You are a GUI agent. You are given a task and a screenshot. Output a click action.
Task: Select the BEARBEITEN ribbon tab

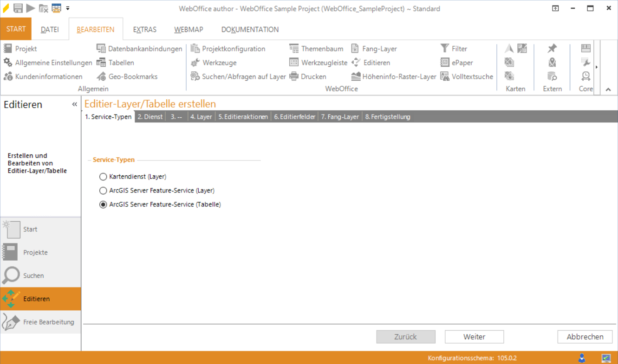coord(96,30)
